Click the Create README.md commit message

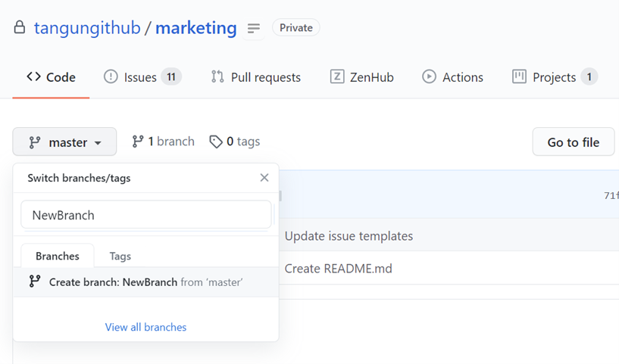pos(339,269)
